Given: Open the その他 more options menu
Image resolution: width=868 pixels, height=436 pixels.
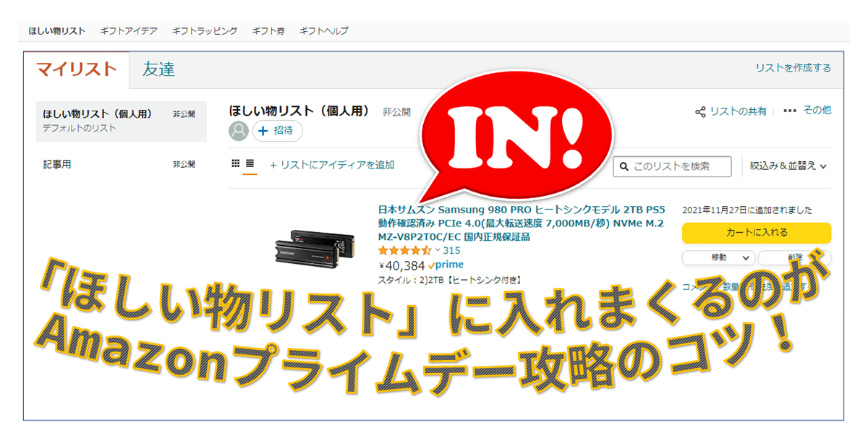Looking at the screenshot, I should (x=807, y=111).
